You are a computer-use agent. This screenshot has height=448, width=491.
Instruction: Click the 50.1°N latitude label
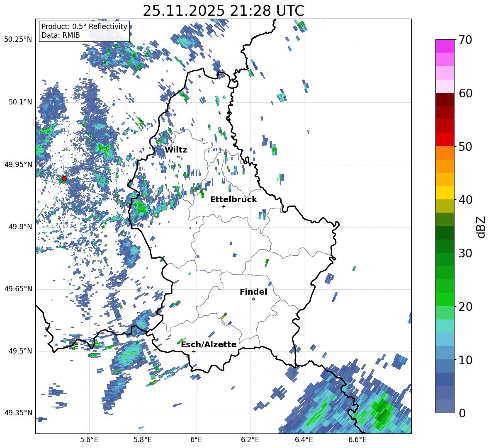tap(20, 102)
